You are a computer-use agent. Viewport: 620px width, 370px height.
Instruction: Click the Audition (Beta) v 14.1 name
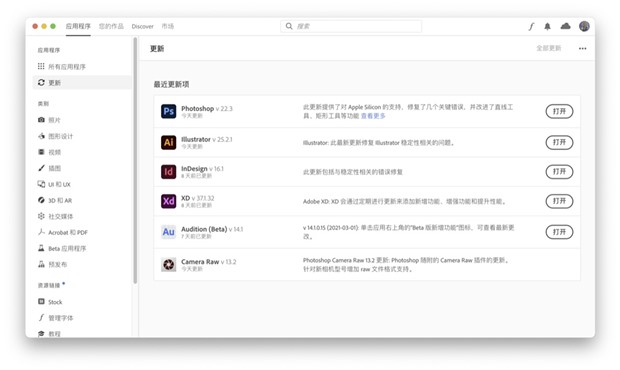coord(212,229)
